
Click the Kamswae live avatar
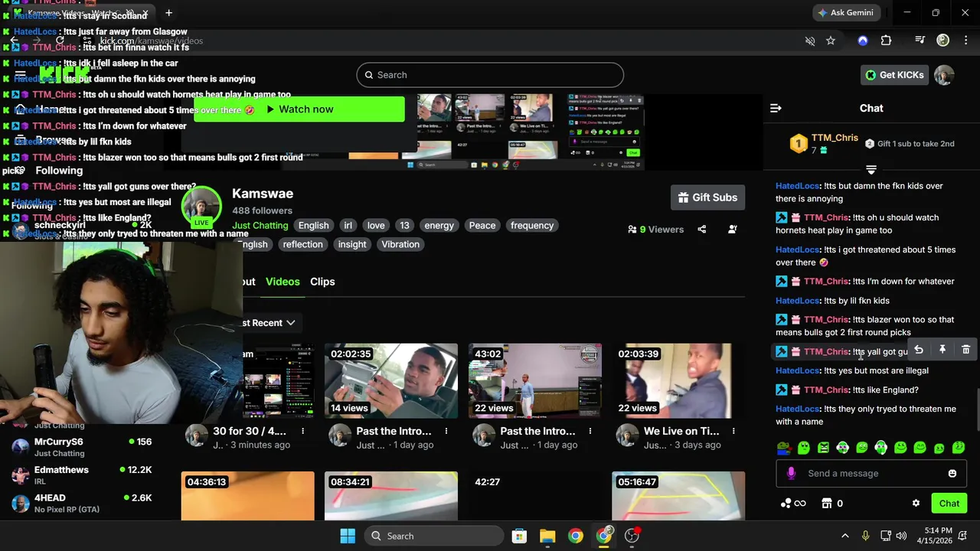click(201, 207)
